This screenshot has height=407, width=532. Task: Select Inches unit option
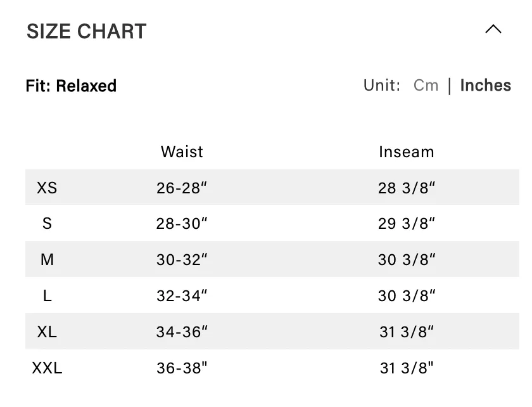[x=486, y=86]
